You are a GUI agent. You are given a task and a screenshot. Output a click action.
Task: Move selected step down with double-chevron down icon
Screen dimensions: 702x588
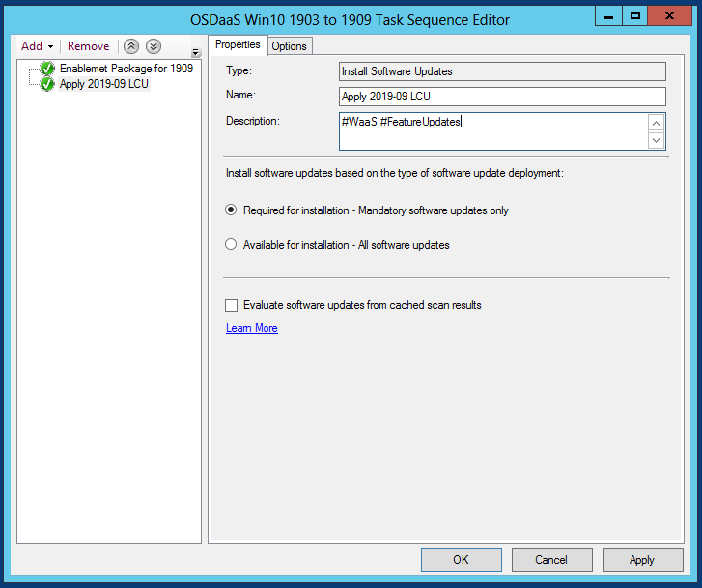coord(154,46)
